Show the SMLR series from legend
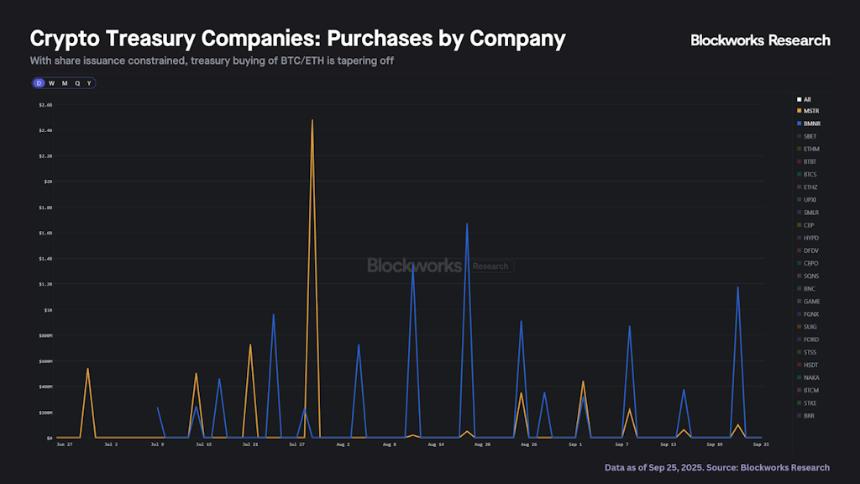Image resolution: width=860 pixels, height=484 pixels. click(x=810, y=212)
